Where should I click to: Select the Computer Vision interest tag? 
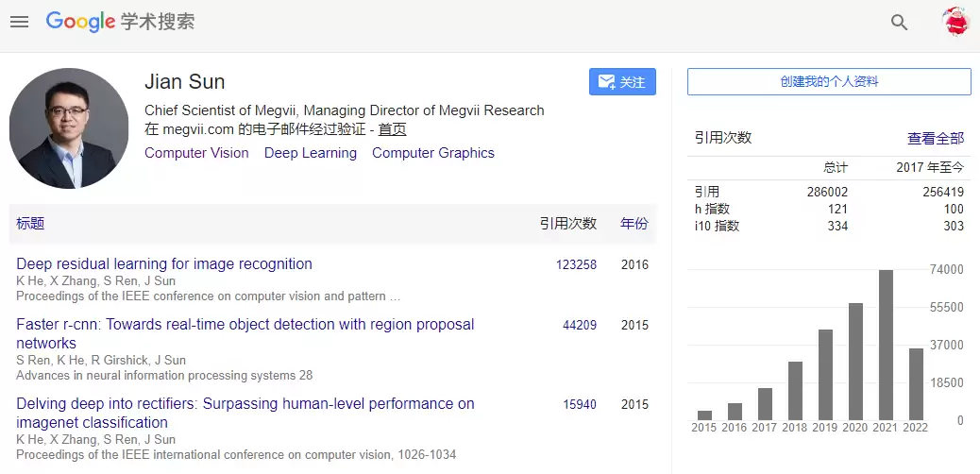tap(196, 153)
